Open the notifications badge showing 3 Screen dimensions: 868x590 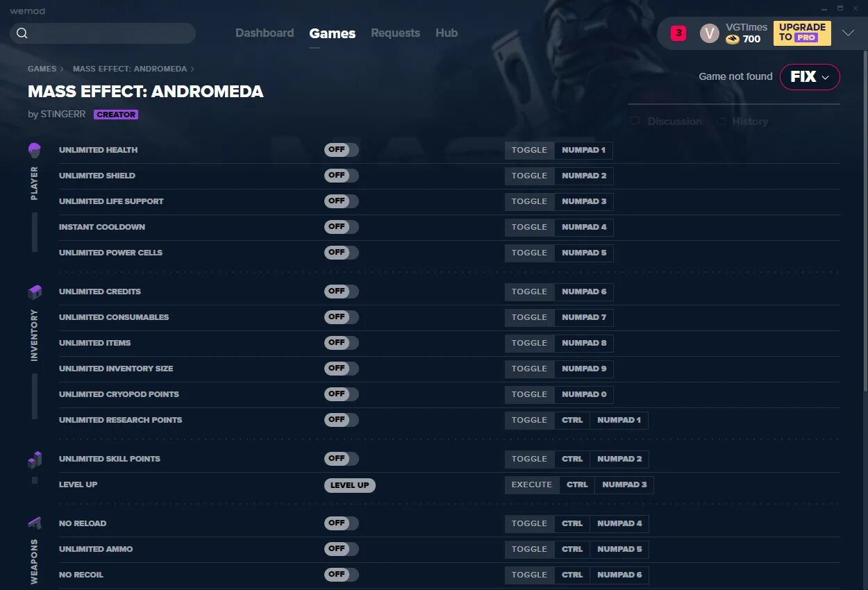pyautogui.click(x=678, y=33)
